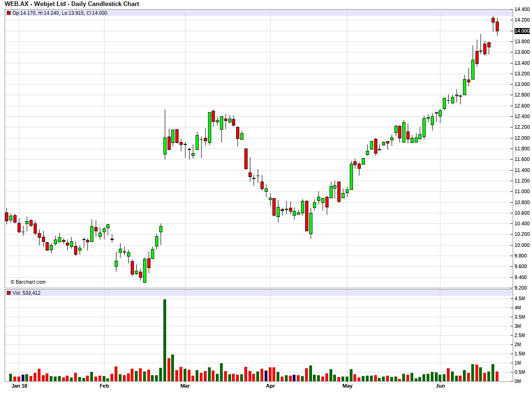The width and height of the screenshot is (532, 400).
Task: Click the 9.200 price axis label
Action: [x=522, y=288]
